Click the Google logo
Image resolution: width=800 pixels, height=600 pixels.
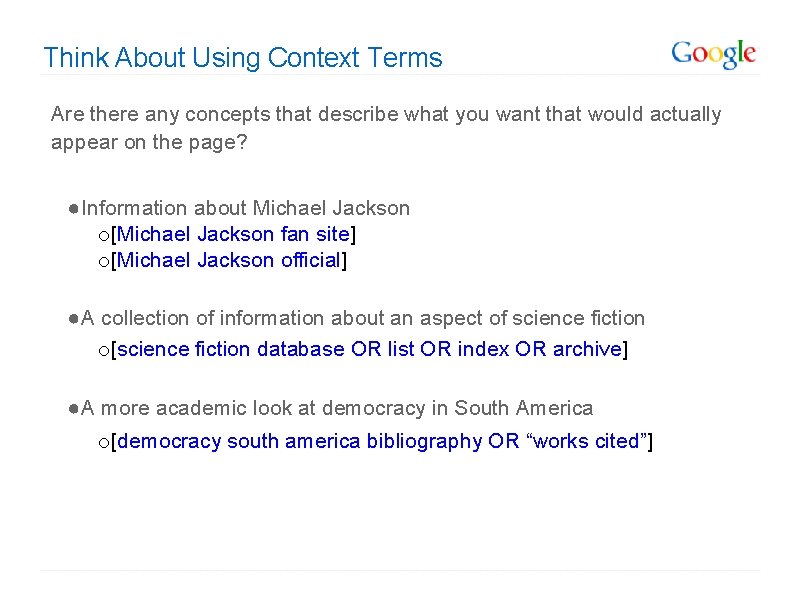713,54
